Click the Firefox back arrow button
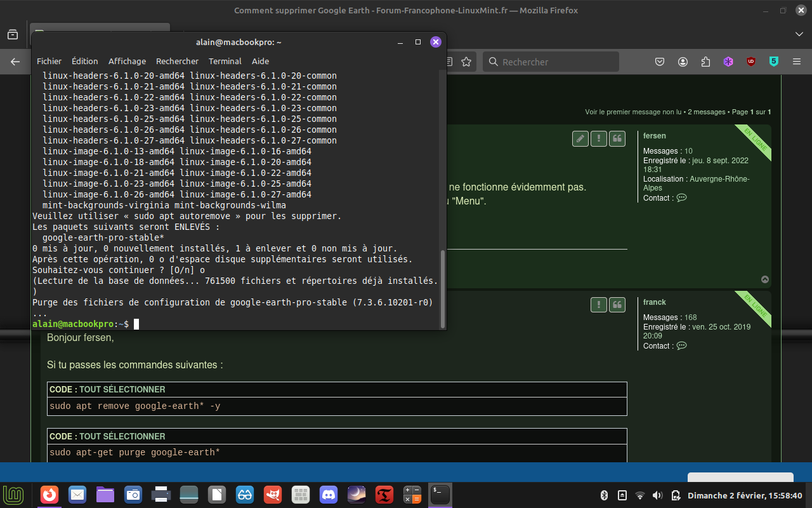812x508 pixels. click(x=15, y=62)
